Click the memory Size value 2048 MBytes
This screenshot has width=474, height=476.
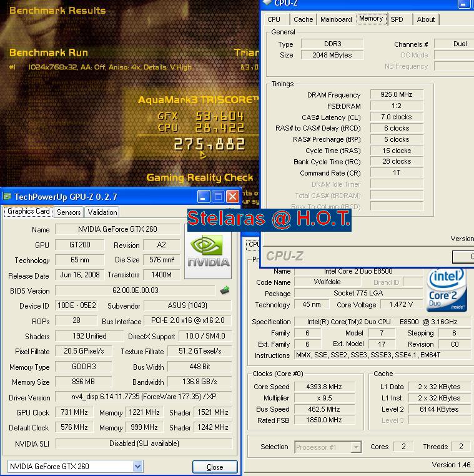coord(332,55)
